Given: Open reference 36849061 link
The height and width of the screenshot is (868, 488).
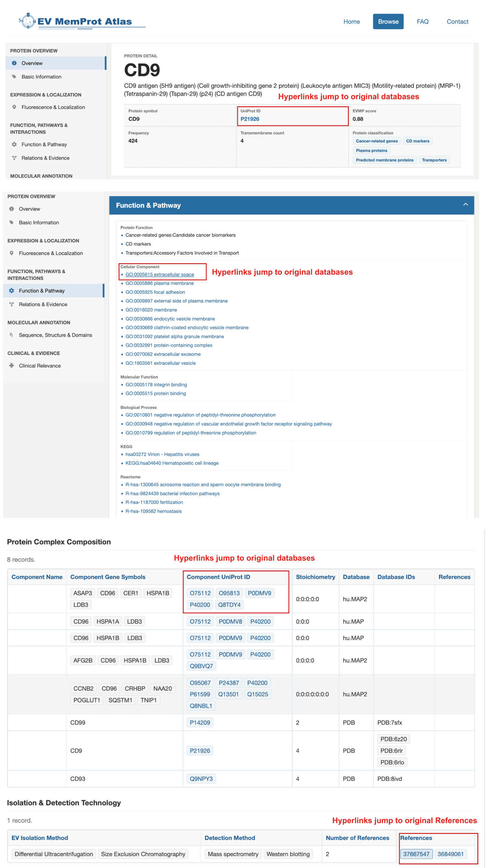Looking at the screenshot, I should click(x=451, y=854).
